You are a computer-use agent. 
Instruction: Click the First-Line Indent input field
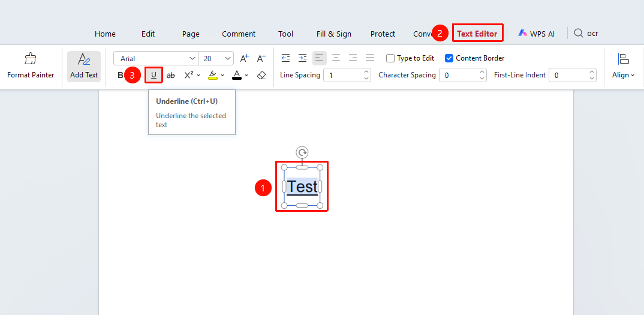click(572, 75)
